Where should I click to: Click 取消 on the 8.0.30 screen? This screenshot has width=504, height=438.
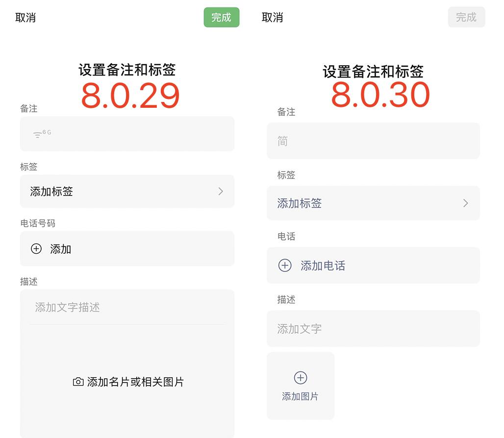[x=273, y=18]
